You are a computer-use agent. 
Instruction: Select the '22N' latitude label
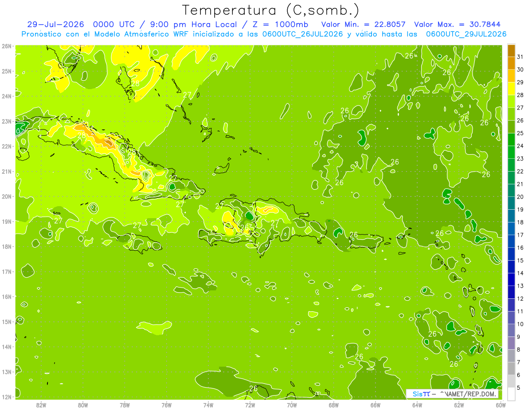click(6, 146)
